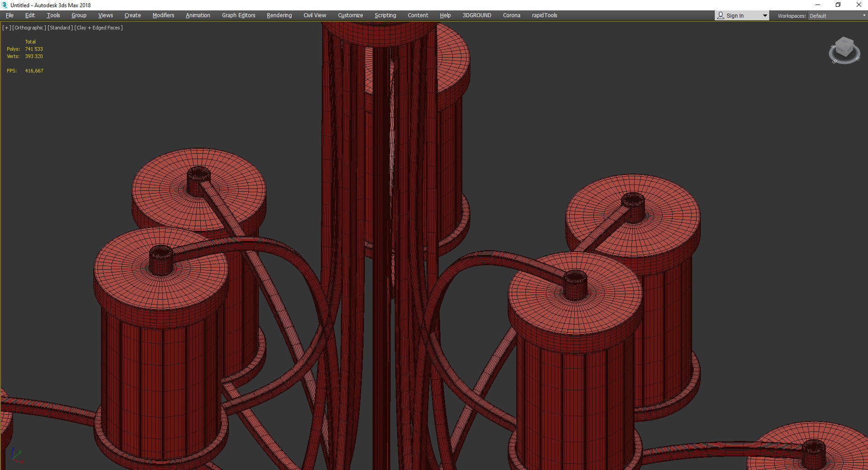Click the world axis tripod gizmo
This screenshot has width=868, height=470.
[16, 455]
